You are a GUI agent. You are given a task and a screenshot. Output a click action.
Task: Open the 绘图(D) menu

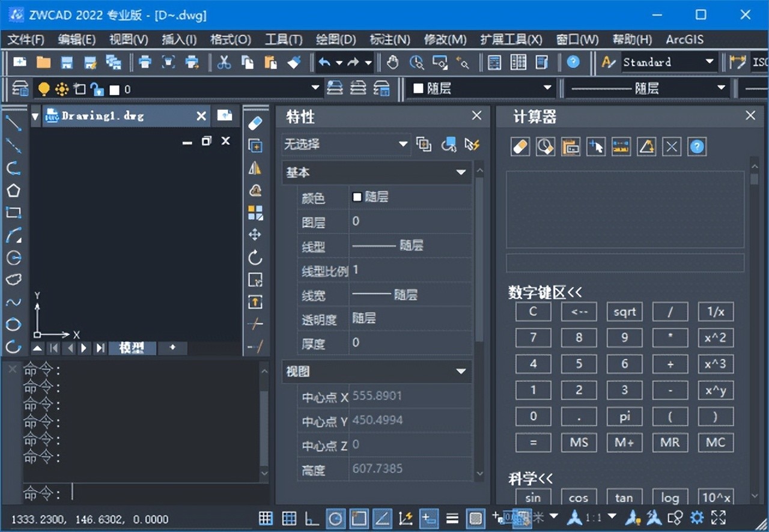click(336, 40)
